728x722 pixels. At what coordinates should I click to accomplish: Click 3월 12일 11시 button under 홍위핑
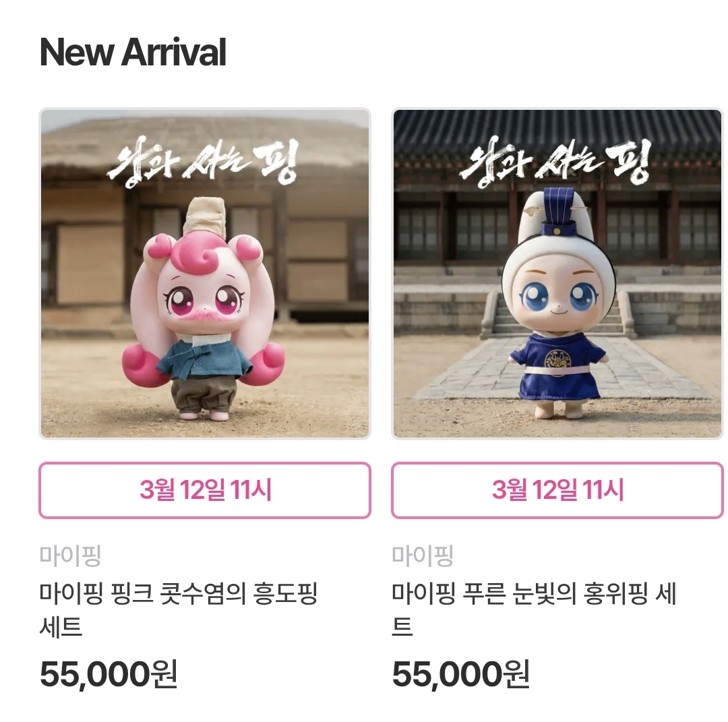pos(557,490)
